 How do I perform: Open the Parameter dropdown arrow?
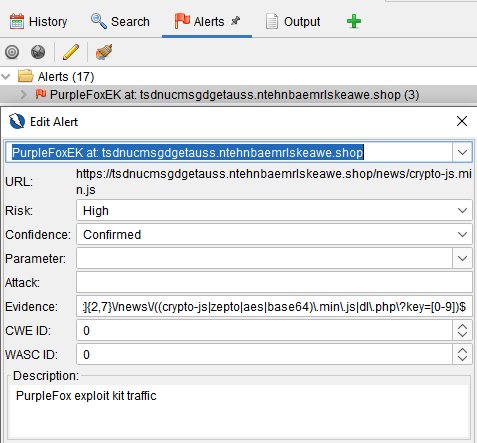pos(462,258)
